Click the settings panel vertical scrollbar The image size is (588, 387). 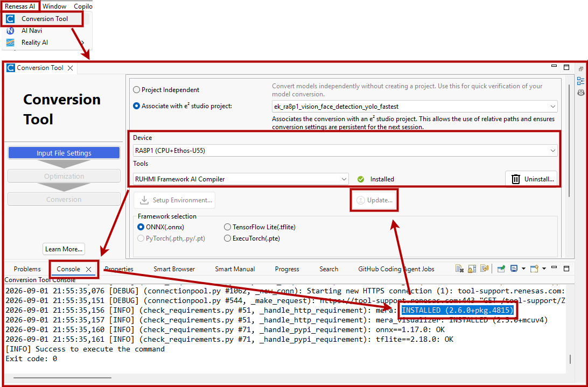[569, 140]
